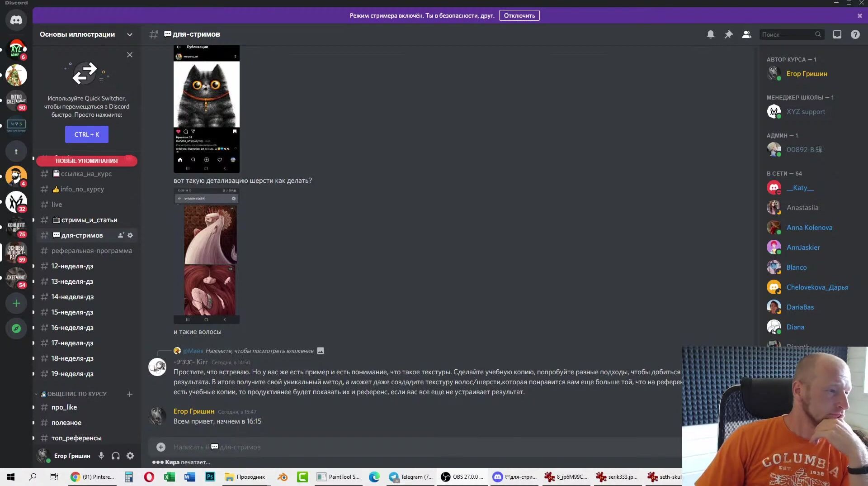Open Photoshop from the taskbar

210,477
